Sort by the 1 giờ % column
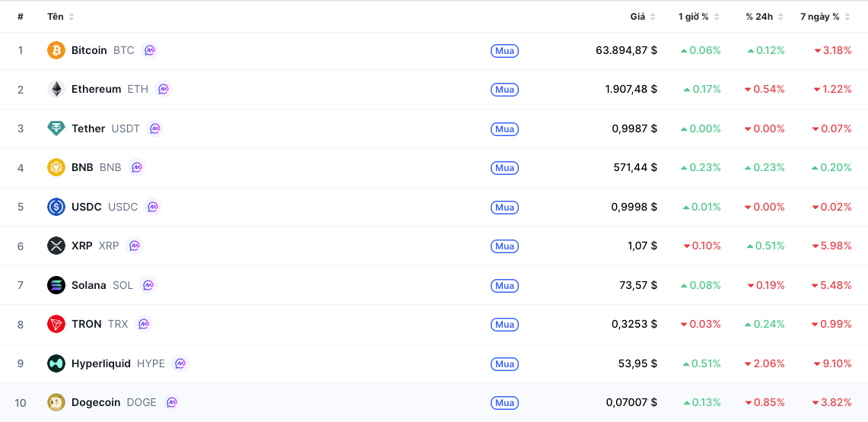Image resolution: width=868 pixels, height=422 pixels. 699,17
